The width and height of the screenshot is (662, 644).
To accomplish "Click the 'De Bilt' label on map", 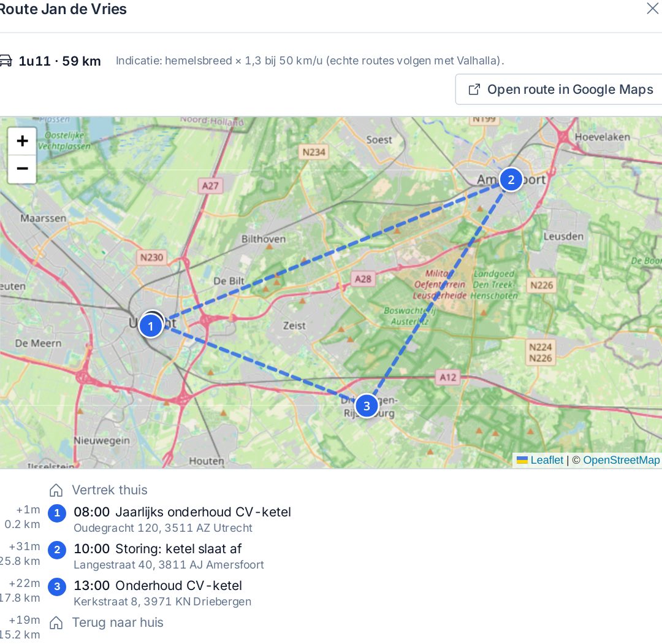I will pyautogui.click(x=229, y=281).
